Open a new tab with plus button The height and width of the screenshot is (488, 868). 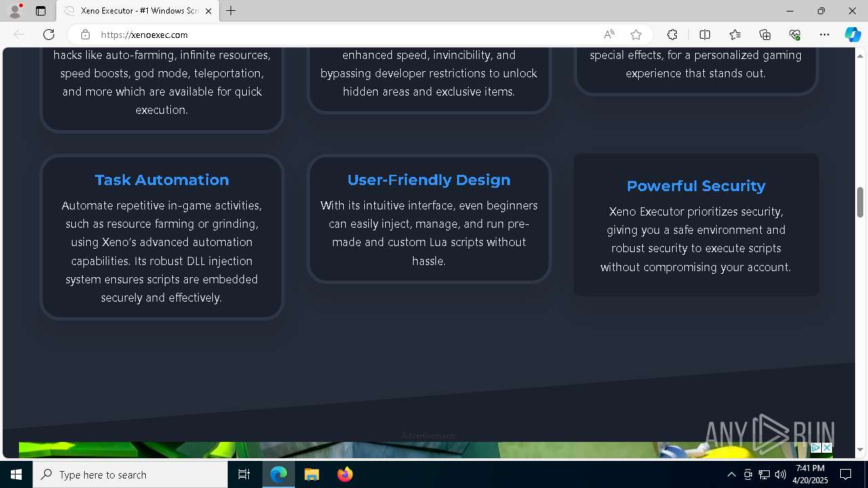231,11
